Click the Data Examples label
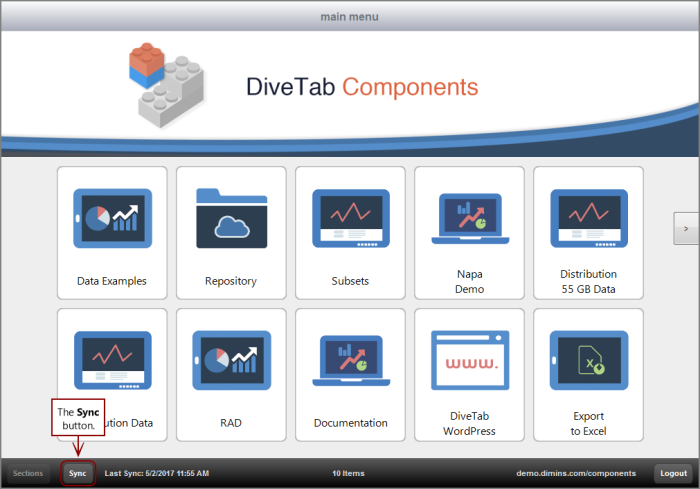 (112, 281)
